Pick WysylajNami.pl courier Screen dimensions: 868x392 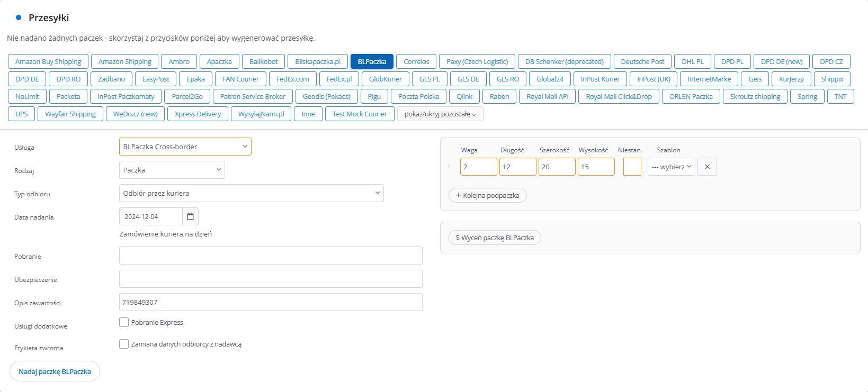pos(261,114)
